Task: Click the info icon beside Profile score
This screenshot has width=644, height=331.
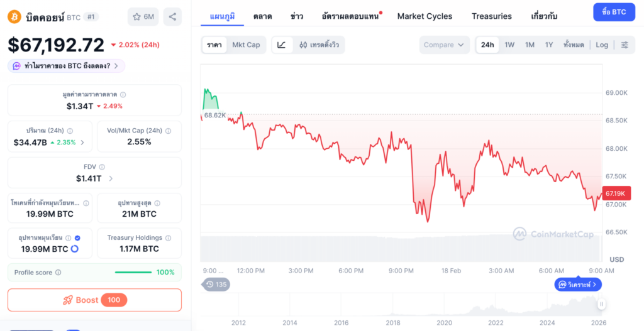Action: (x=58, y=273)
